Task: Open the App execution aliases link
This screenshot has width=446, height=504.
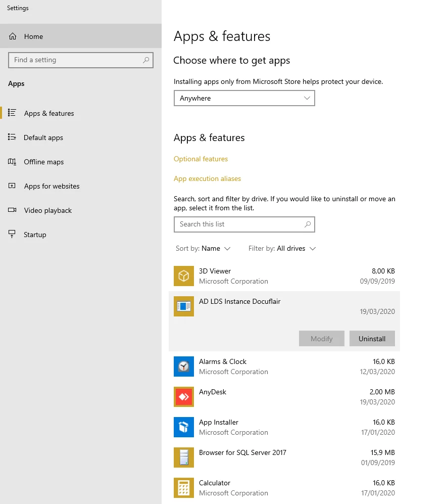Action: click(207, 178)
